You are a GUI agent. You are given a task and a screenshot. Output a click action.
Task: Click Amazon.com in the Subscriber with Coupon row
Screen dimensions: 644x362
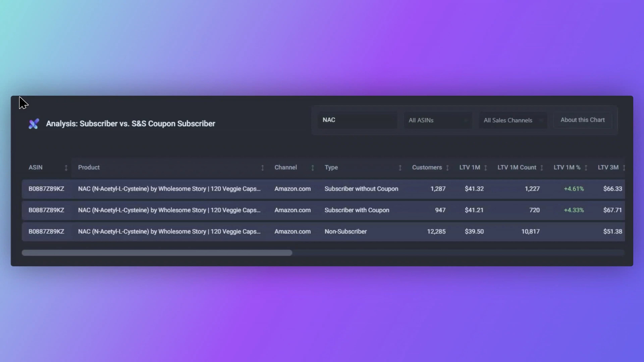(x=292, y=210)
